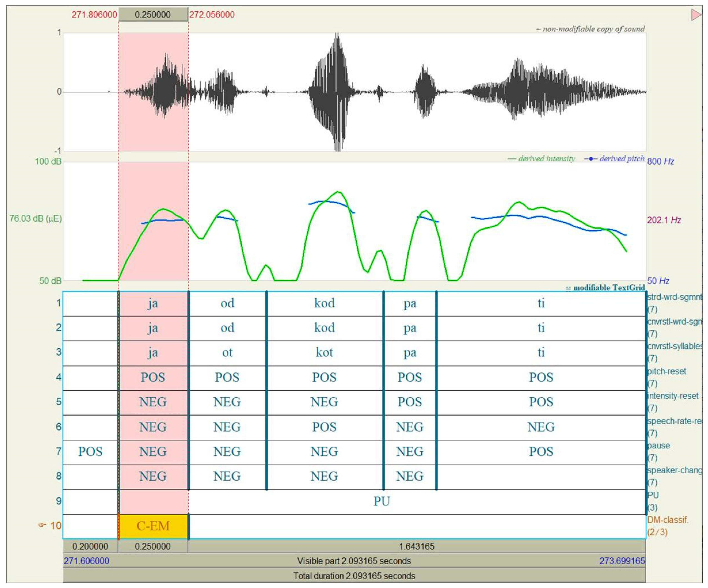This screenshot has width=708, height=588.
Task: Play the 0.250000 selection bar above the waveform
Action: point(153,15)
